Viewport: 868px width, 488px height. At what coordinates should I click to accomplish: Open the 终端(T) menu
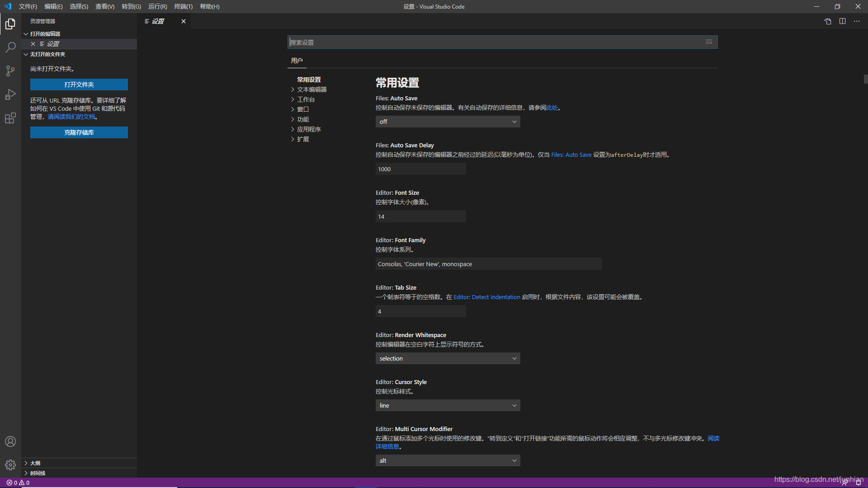pos(184,6)
